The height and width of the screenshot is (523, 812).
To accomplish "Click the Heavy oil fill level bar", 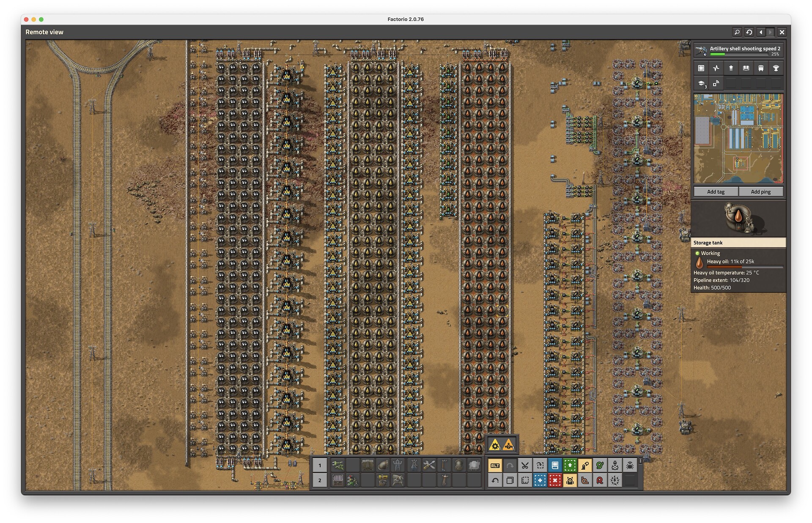I will 745,267.
